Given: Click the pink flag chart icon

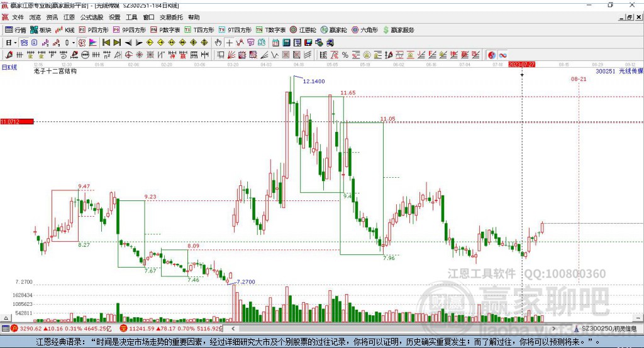Looking at the screenshot, I should pos(93,43).
